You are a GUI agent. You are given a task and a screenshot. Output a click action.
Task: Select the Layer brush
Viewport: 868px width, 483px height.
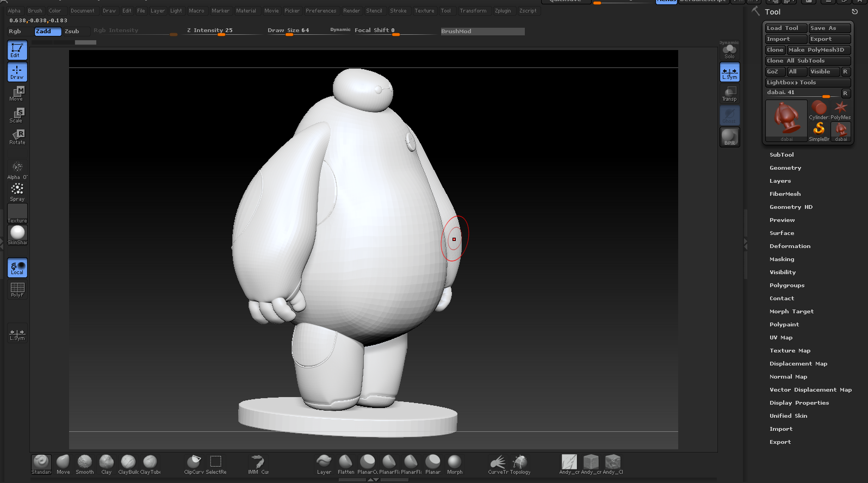point(324,465)
